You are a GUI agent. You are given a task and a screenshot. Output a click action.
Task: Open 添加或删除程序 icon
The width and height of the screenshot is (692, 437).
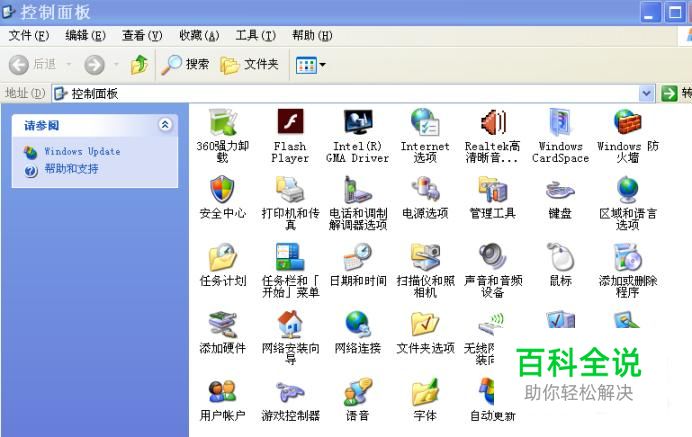[628, 257]
